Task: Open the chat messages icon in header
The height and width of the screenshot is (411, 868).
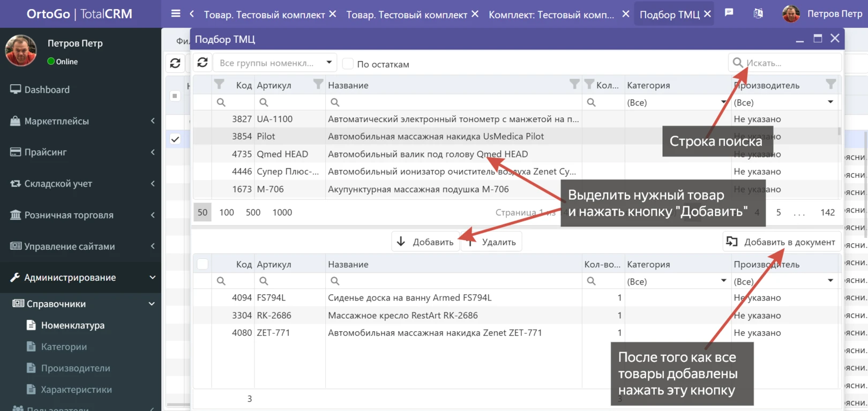Action: (x=729, y=13)
